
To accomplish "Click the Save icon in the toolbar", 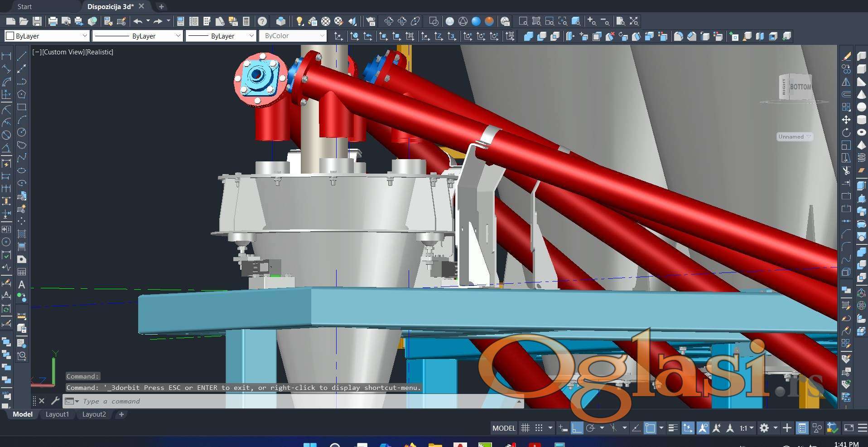I will click(x=37, y=21).
